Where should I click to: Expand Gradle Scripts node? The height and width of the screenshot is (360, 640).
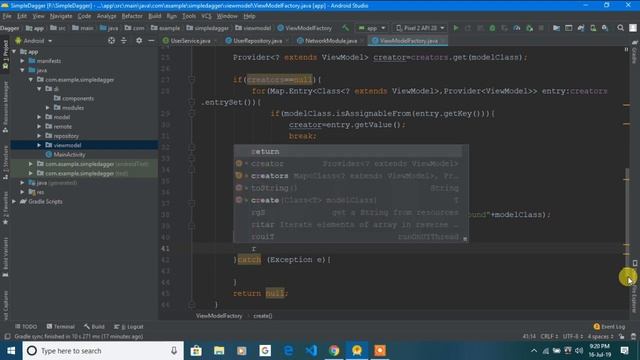tap(15, 202)
